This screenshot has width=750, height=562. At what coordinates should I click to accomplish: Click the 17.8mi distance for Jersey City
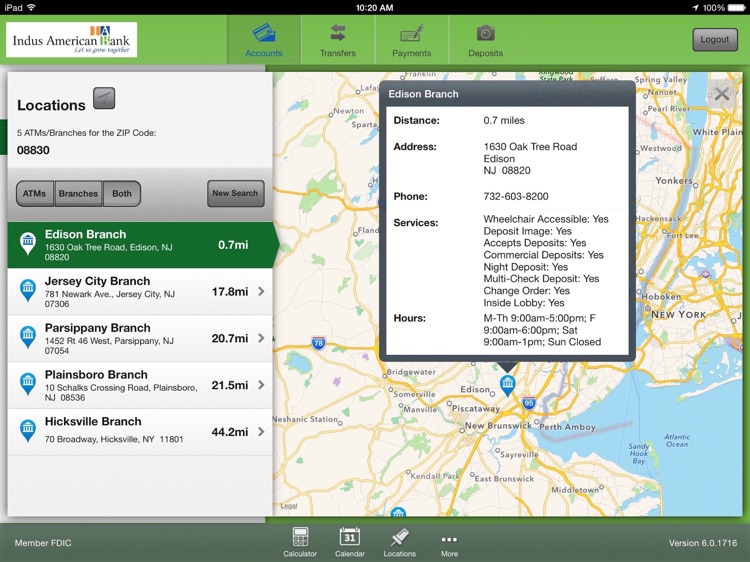[x=230, y=292]
